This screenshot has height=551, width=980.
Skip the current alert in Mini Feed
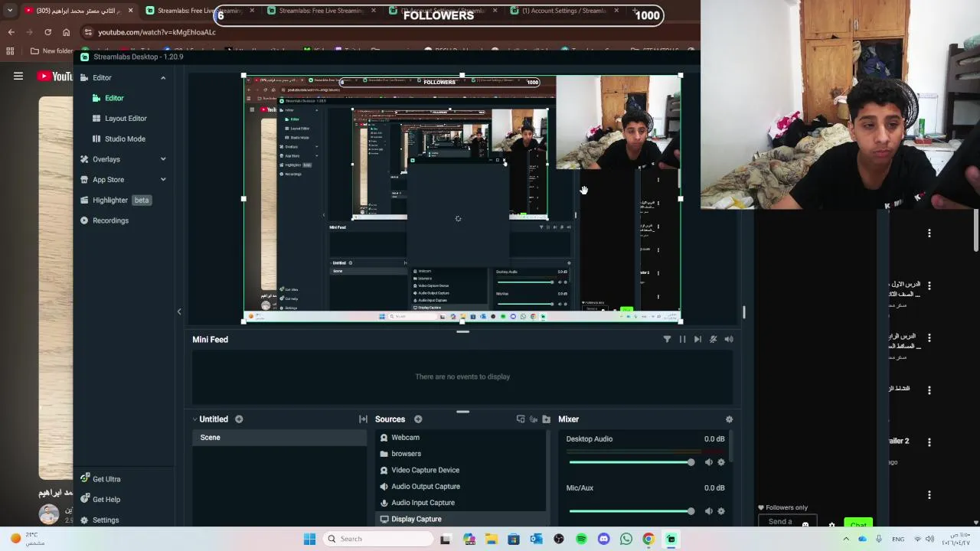point(697,339)
